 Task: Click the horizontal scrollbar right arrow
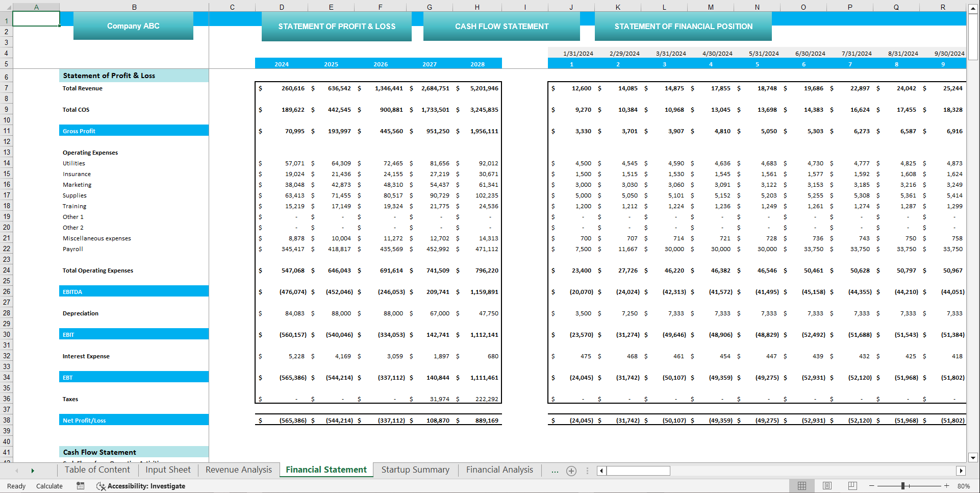tap(961, 471)
